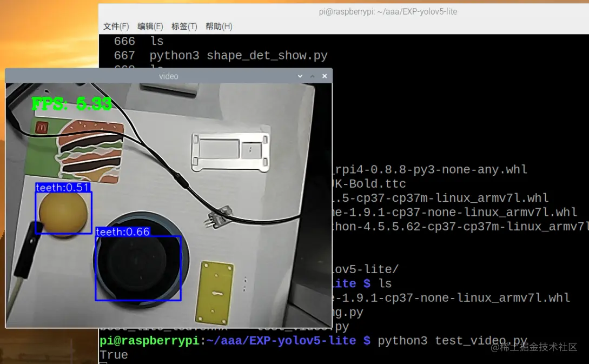Click the yellow ball in the video frame
The width and height of the screenshot is (589, 364).
click(x=63, y=214)
